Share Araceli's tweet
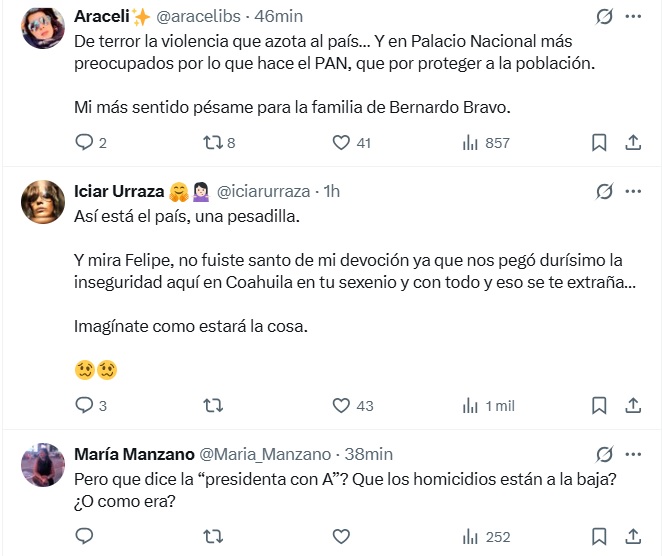 tap(632, 143)
